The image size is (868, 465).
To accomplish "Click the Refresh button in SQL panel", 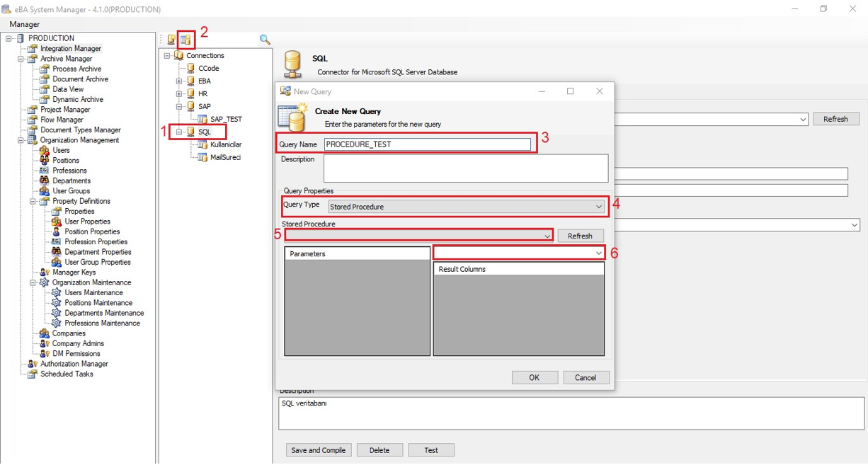I will (x=835, y=119).
